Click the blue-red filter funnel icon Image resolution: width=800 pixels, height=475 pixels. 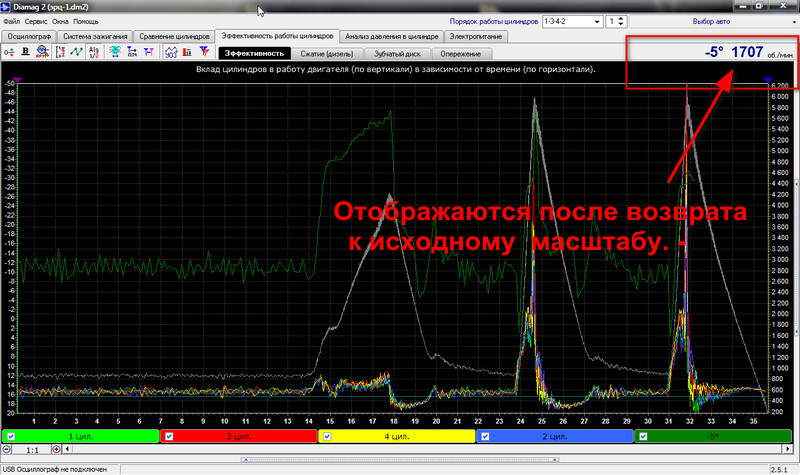(204, 52)
